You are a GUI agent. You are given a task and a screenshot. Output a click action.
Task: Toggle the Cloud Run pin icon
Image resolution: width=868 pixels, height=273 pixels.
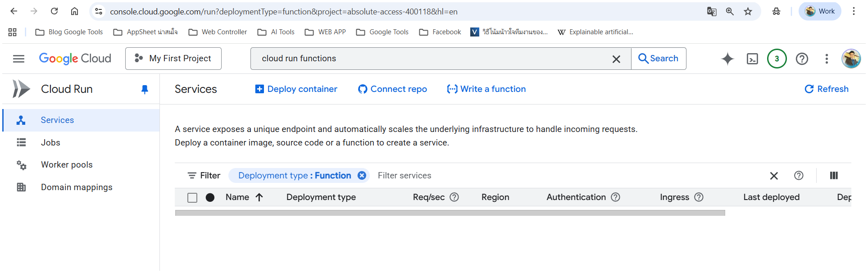point(145,89)
